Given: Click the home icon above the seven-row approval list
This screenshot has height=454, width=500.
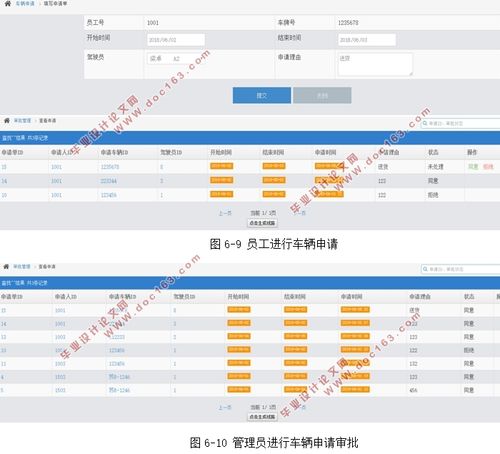Looking at the screenshot, I should tap(6, 266).
